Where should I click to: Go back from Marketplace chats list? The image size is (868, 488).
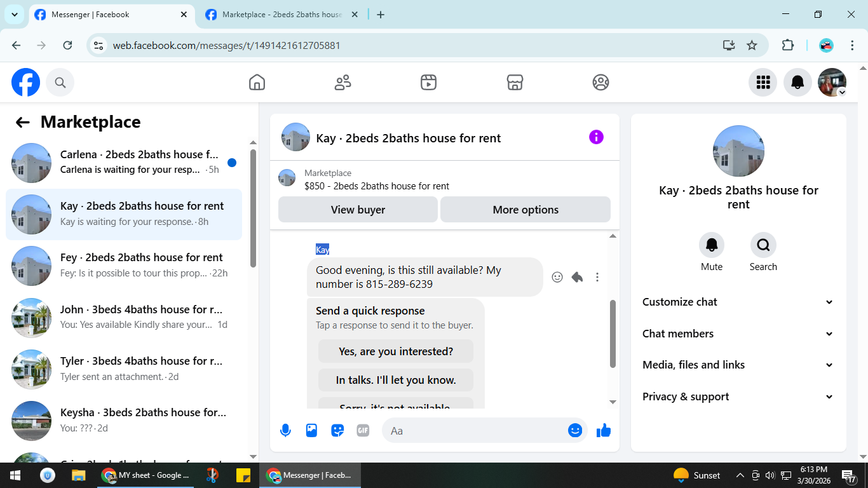pos(23,122)
